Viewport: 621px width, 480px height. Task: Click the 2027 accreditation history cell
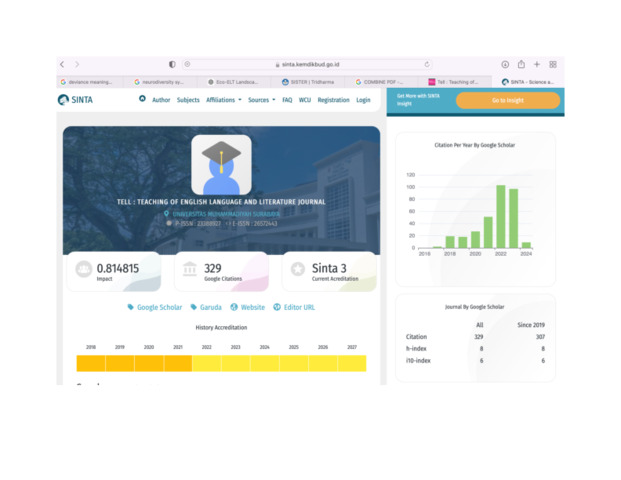(x=352, y=363)
